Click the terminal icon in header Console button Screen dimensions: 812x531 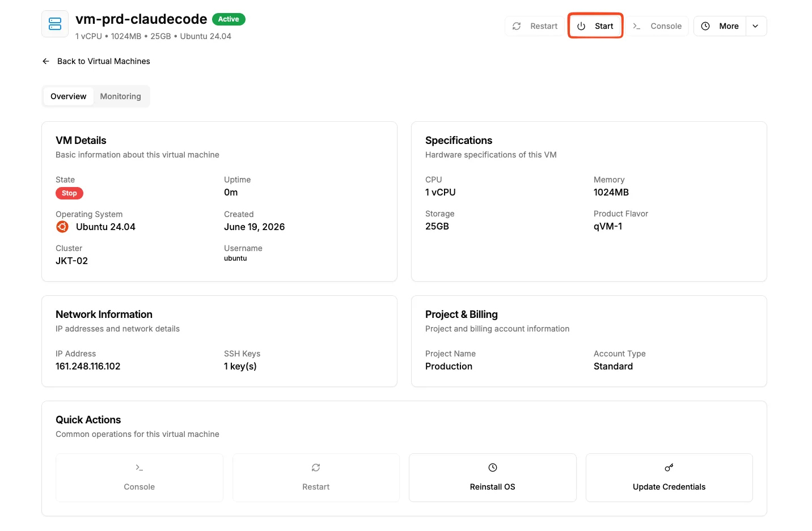[637, 26]
